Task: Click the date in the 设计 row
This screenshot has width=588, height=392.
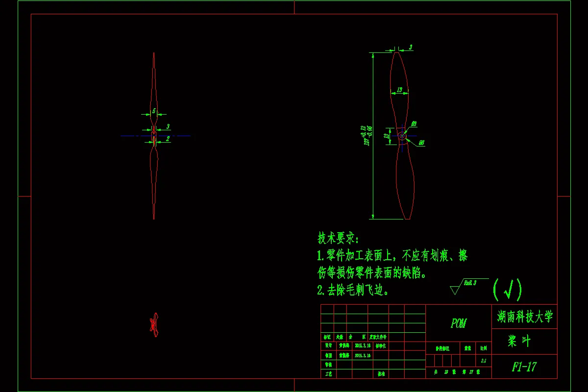Action: point(363,345)
